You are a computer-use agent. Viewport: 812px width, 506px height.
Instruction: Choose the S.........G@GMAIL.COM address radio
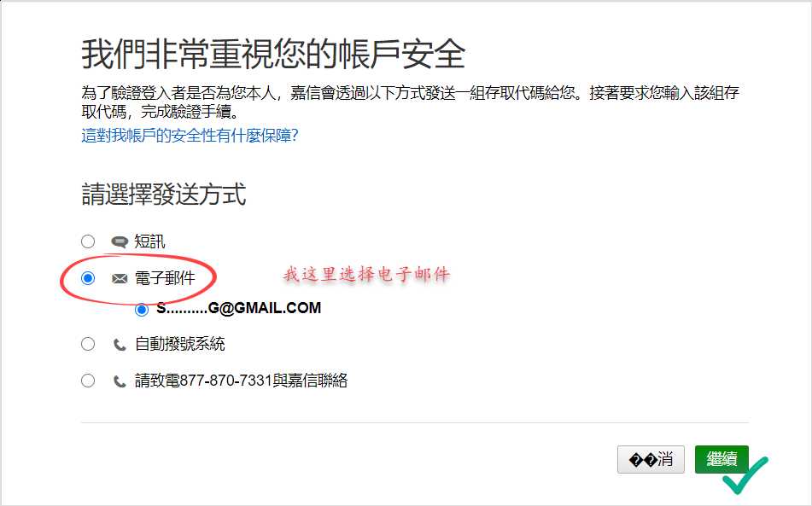[x=142, y=310]
